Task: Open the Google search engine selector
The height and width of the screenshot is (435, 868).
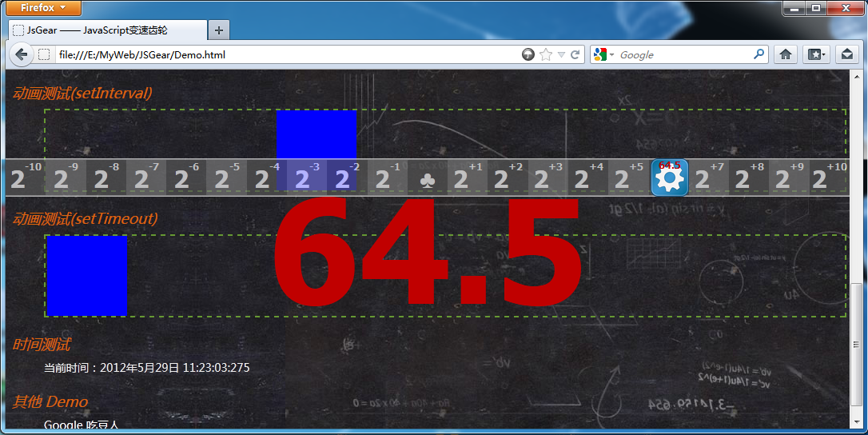Action: tap(604, 54)
